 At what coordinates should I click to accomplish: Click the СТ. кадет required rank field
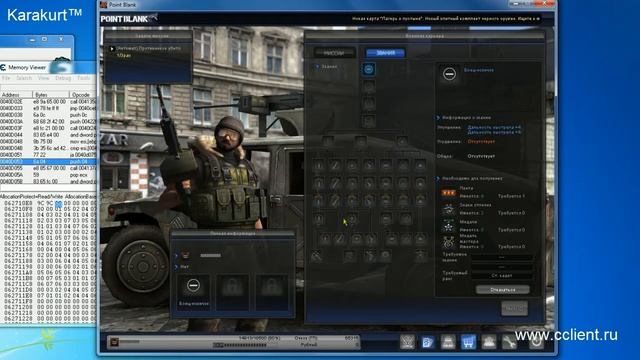502,276
